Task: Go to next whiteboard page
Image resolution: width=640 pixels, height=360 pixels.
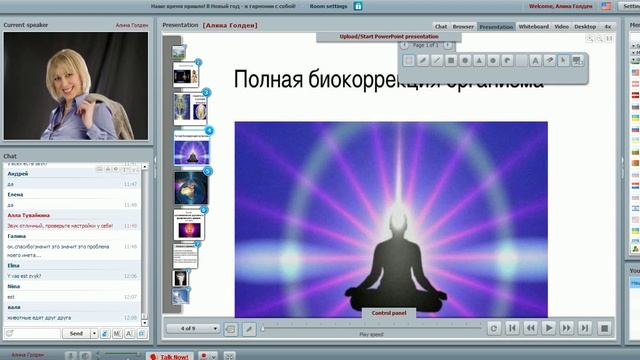Action: [448, 45]
